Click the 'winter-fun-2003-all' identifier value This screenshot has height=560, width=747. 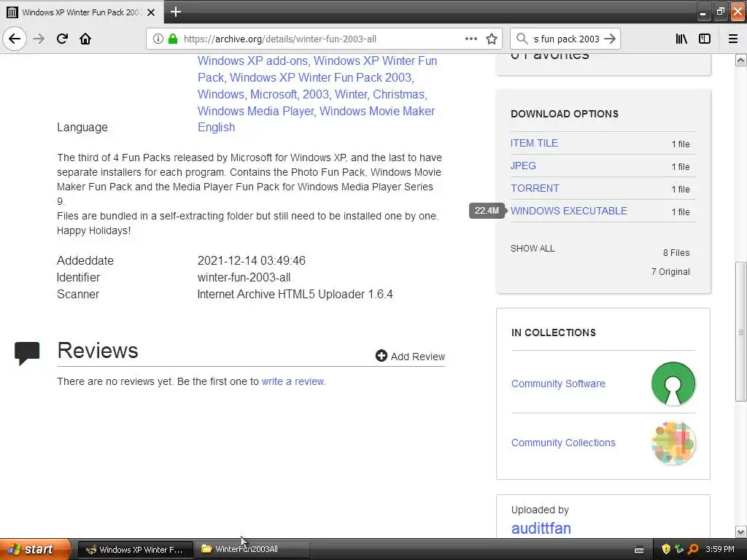(x=244, y=278)
